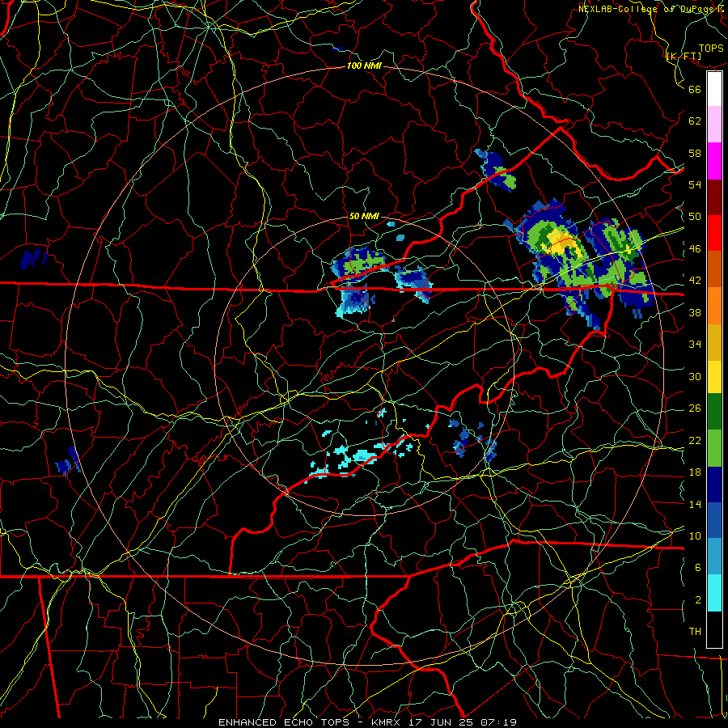Click the "26" legend value

click(x=695, y=408)
